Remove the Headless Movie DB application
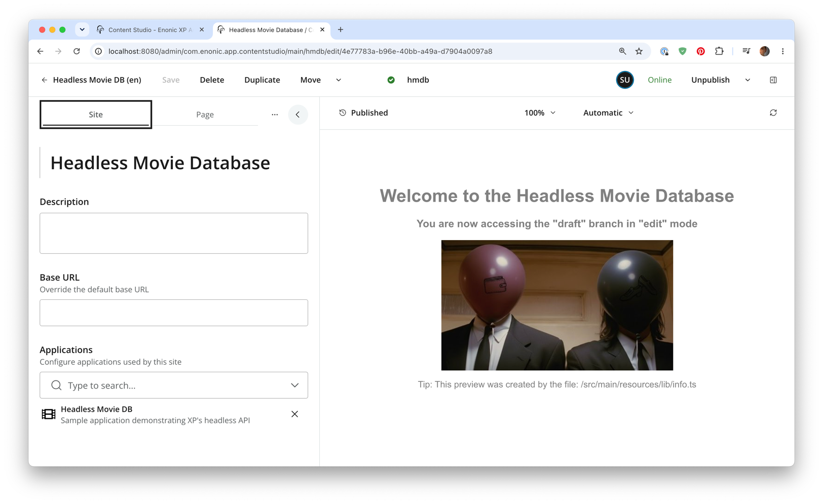Screen dimensions: 823x504 click(x=294, y=414)
